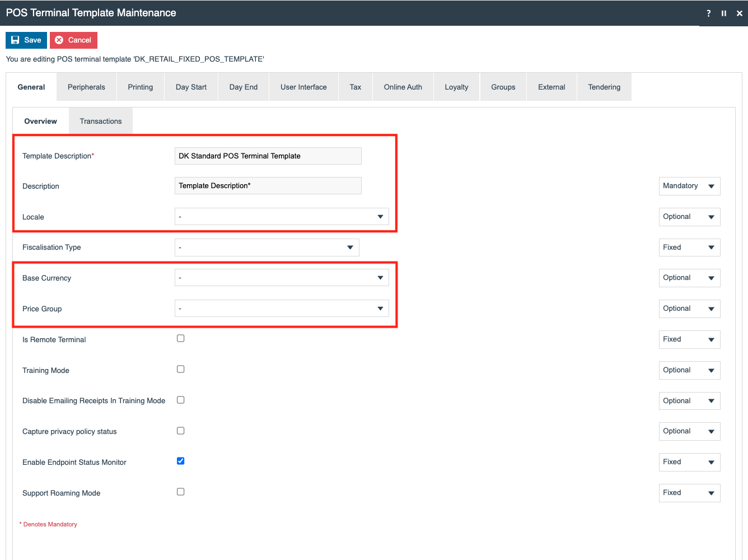Enable the Training Mode checkbox

(x=181, y=369)
